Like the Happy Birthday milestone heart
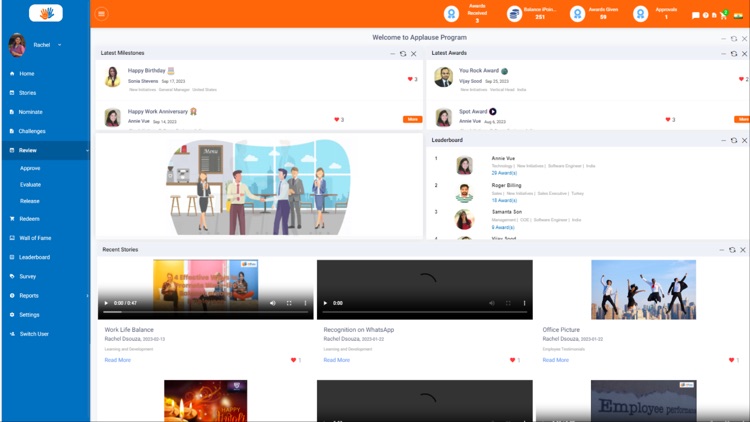Viewport: 750px width, 422px height. (410, 79)
